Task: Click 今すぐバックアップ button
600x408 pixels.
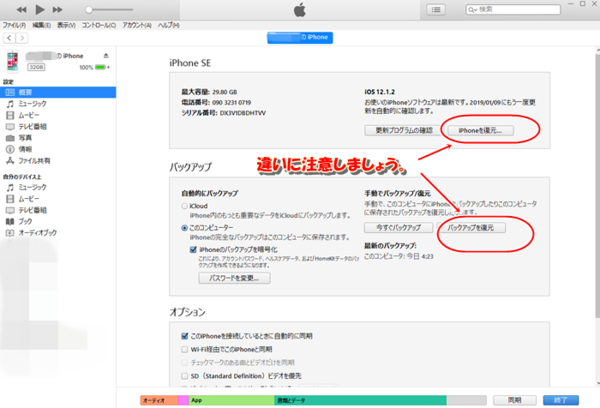Action: pos(398,228)
